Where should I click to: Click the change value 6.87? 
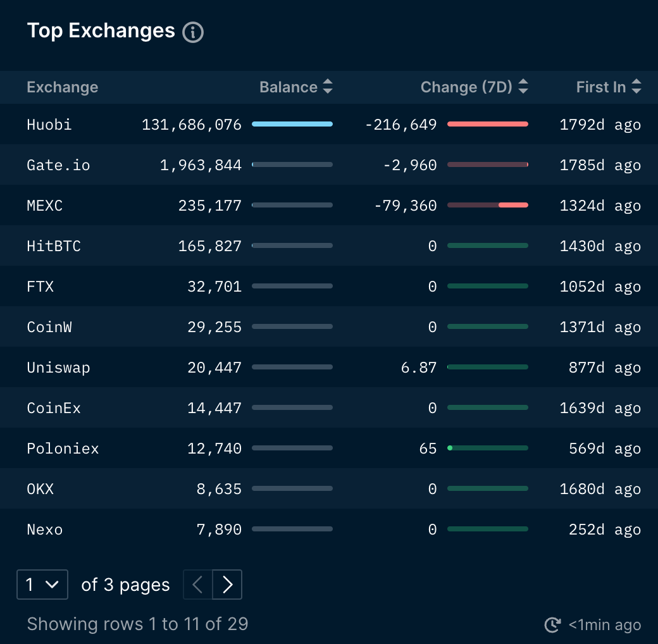[419, 368]
